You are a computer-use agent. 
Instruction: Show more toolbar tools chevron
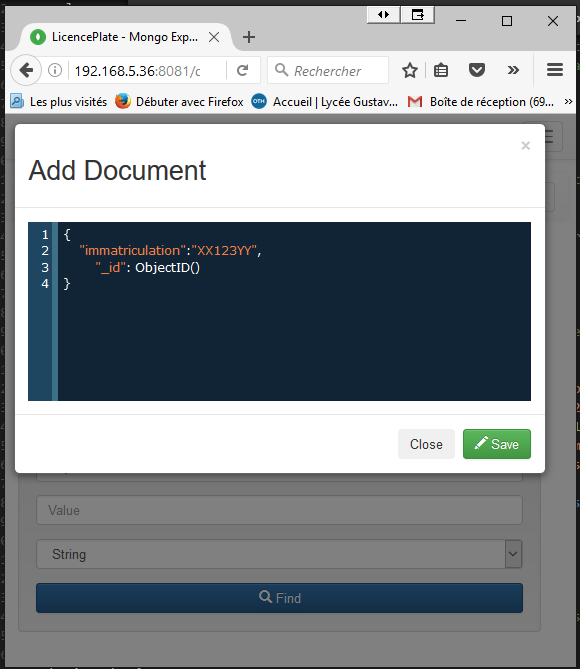click(513, 70)
